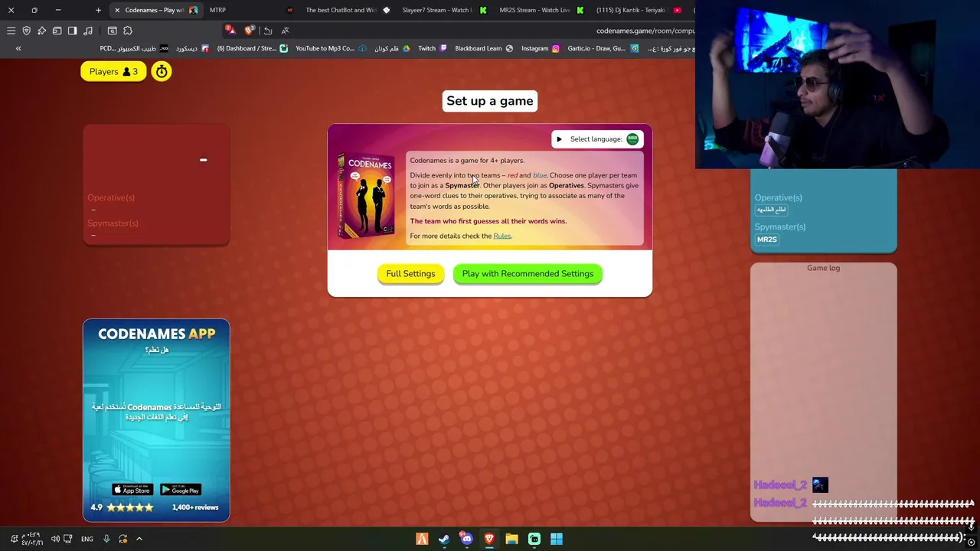Image resolution: width=980 pixels, height=551 pixels.
Task: Click the volume icon in system tray
Action: pos(55,539)
